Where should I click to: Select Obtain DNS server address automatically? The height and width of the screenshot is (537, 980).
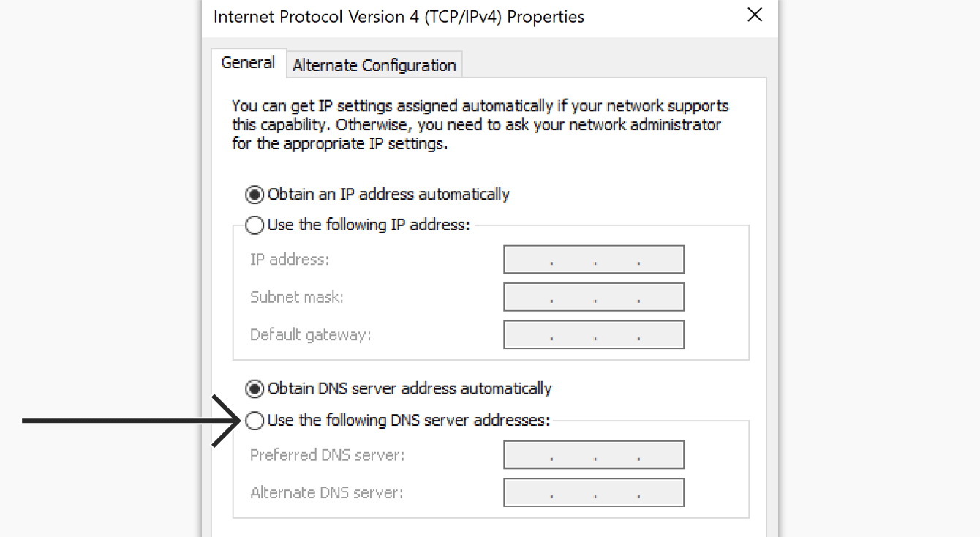pyautogui.click(x=255, y=388)
